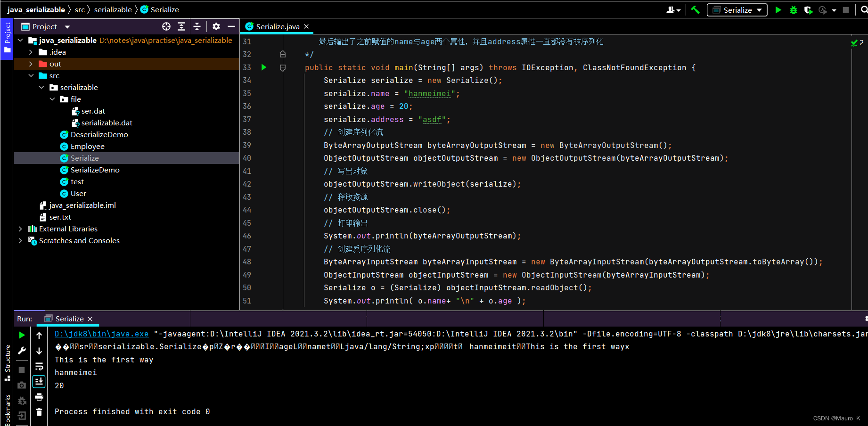Expand all in the Project panel
The height and width of the screenshot is (426, 868).
tap(181, 26)
